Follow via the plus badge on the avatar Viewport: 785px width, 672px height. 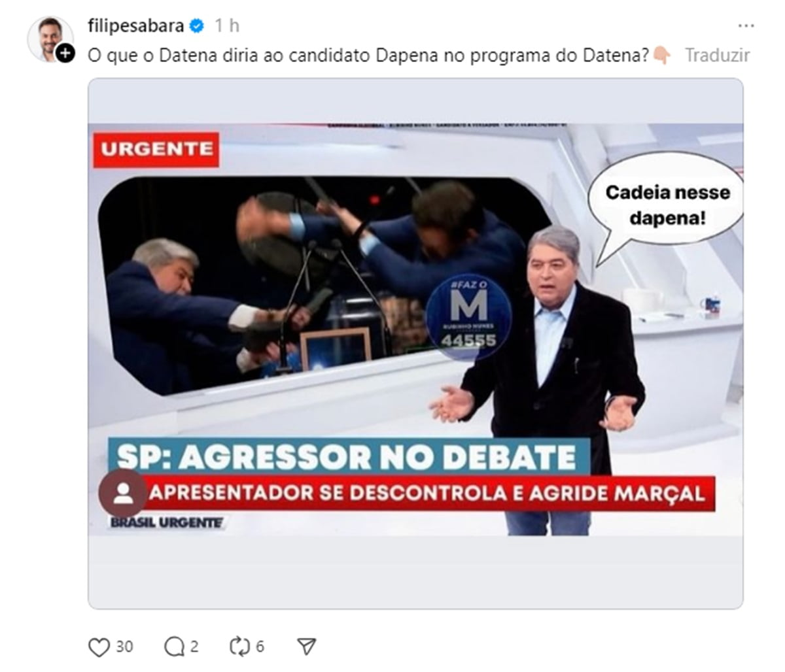pos(65,54)
